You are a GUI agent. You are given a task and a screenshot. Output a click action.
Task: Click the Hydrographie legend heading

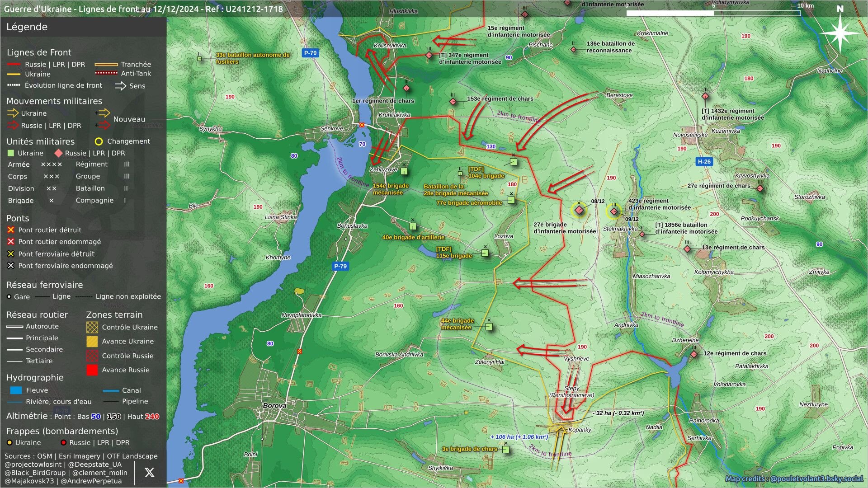35,378
